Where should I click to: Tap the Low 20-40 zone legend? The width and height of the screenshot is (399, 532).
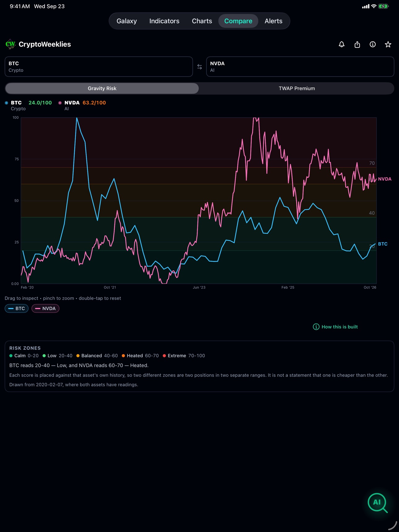[x=57, y=356]
